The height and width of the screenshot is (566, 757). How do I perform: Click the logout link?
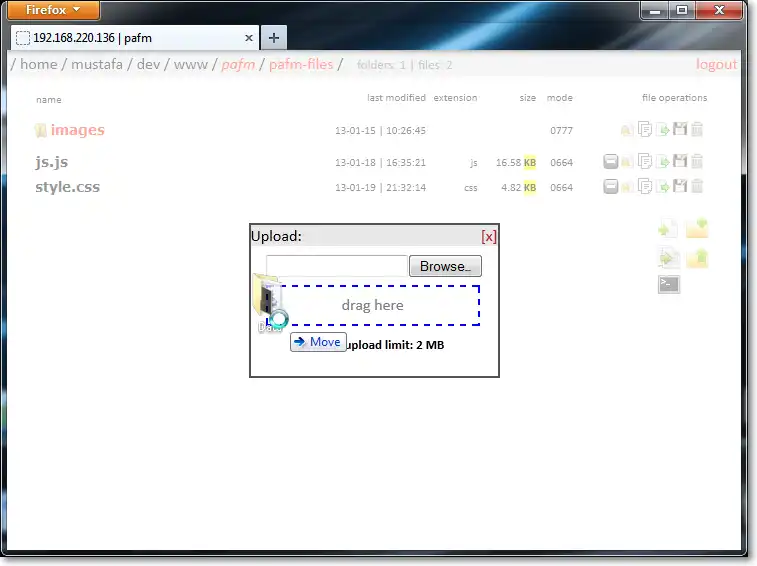coord(716,64)
